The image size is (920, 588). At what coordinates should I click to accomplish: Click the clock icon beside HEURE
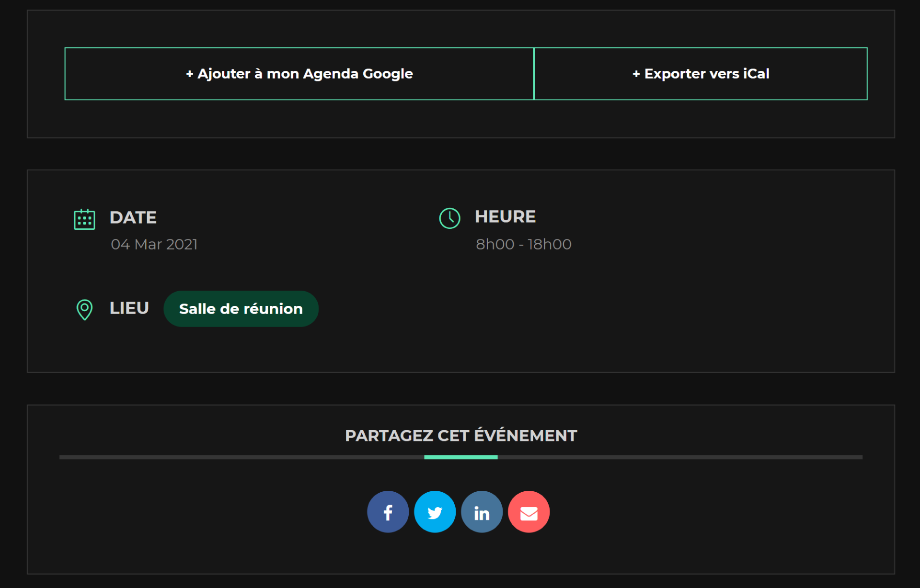pyautogui.click(x=449, y=218)
